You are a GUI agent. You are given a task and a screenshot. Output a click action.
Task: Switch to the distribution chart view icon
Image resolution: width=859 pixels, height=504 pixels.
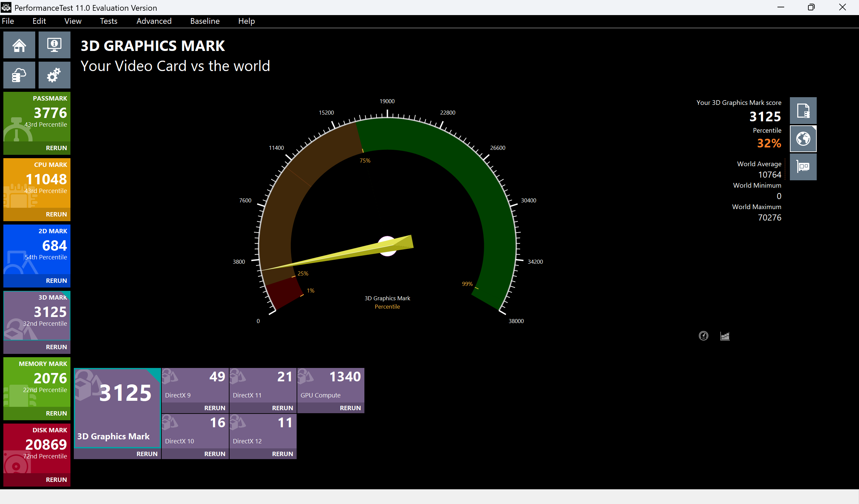tap(725, 336)
